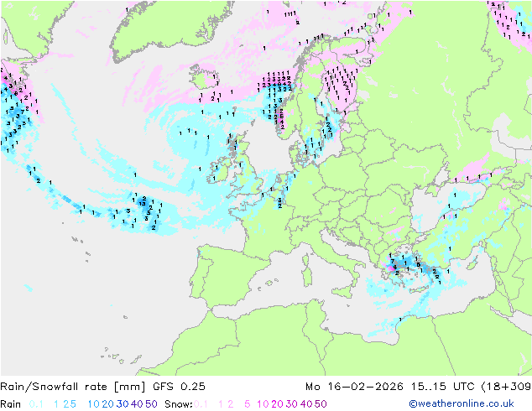The width and height of the screenshot is (532, 411).
Task: Click the 'Rain' legend label
Action: (x=11, y=404)
